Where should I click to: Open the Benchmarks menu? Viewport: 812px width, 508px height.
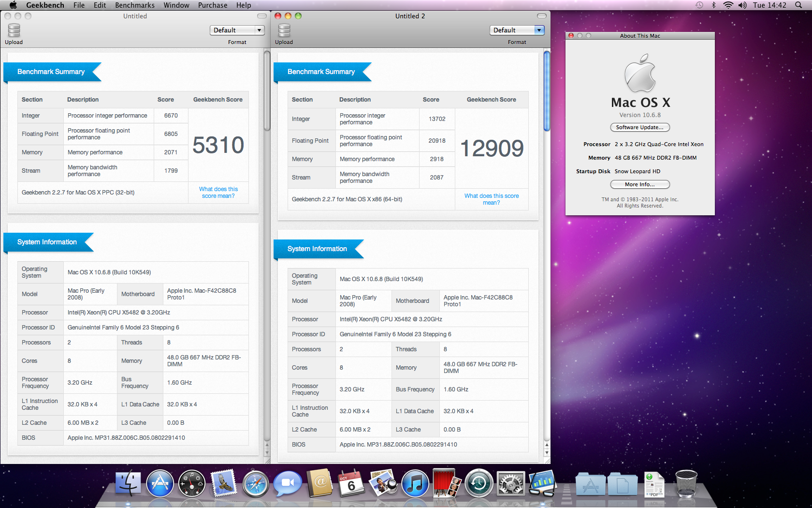(135, 5)
